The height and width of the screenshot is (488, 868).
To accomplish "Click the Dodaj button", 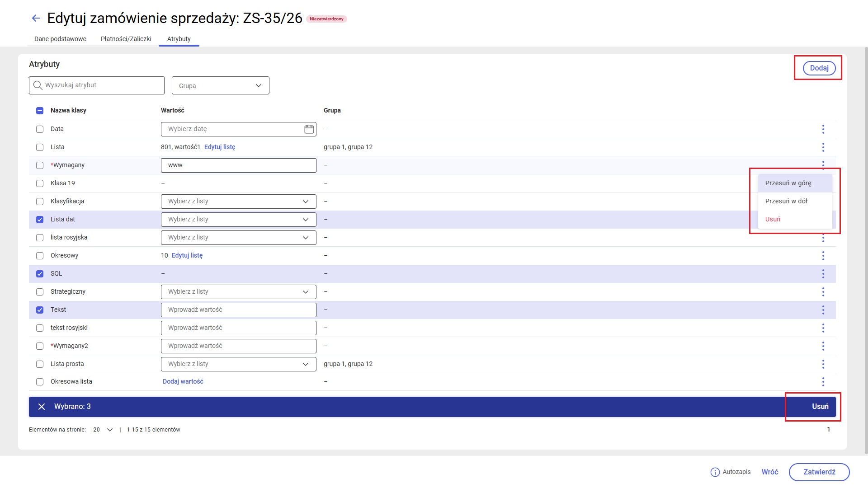I will 819,68.
